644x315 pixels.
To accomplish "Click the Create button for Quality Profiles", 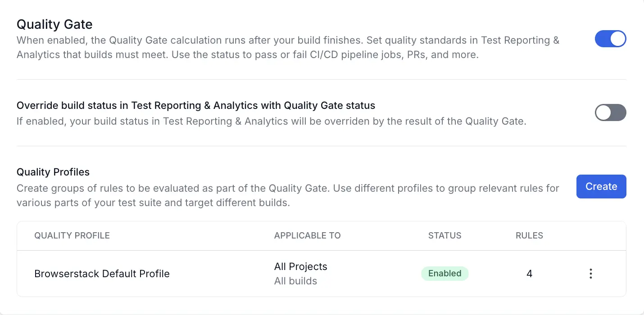I will pos(601,186).
